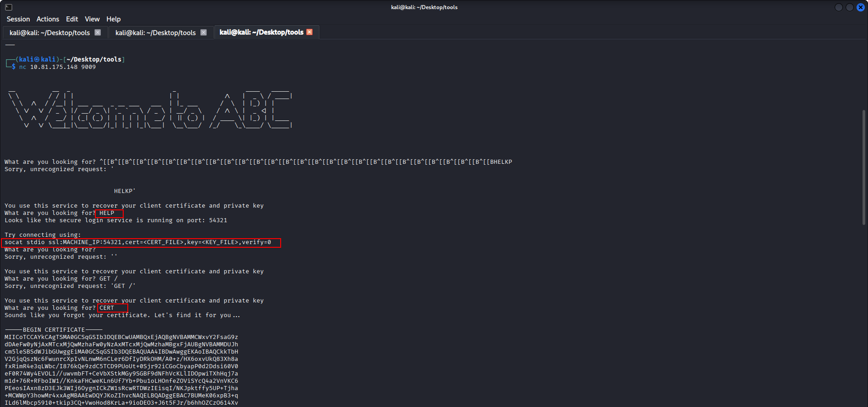Close the terminal window with blue X
This screenshot has height=407, width=868.
tap(860, 7)
